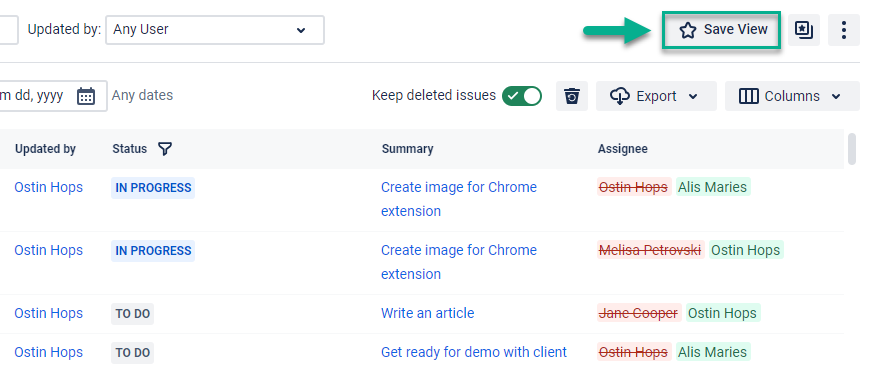The height and width of the screenshot is (369, 882).
Task: Click the first IN PROGRESS status badge
Action: point(153,188)
